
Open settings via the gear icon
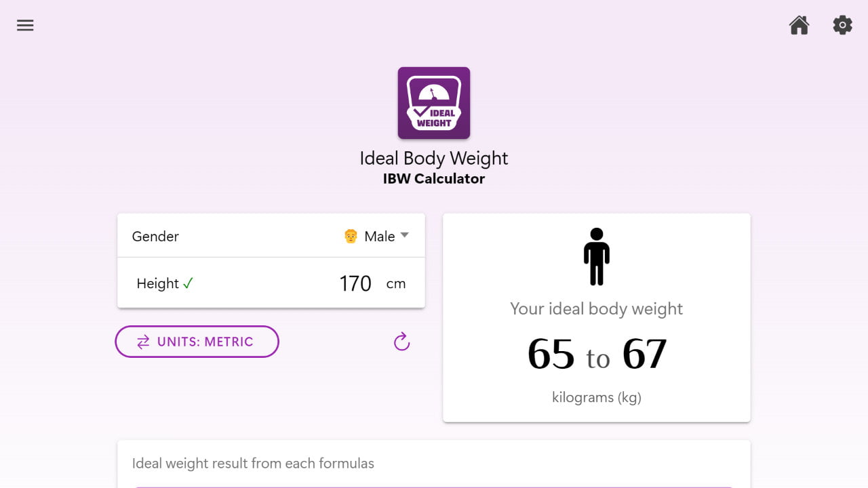click(842, 25)
